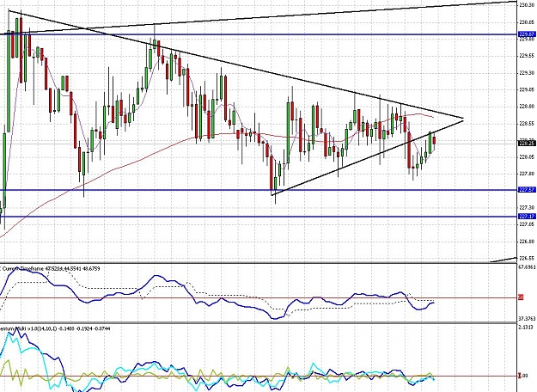Click the current price tag 228.25
The height and width of the screenshot is (392, 537).
click(527, 144)
